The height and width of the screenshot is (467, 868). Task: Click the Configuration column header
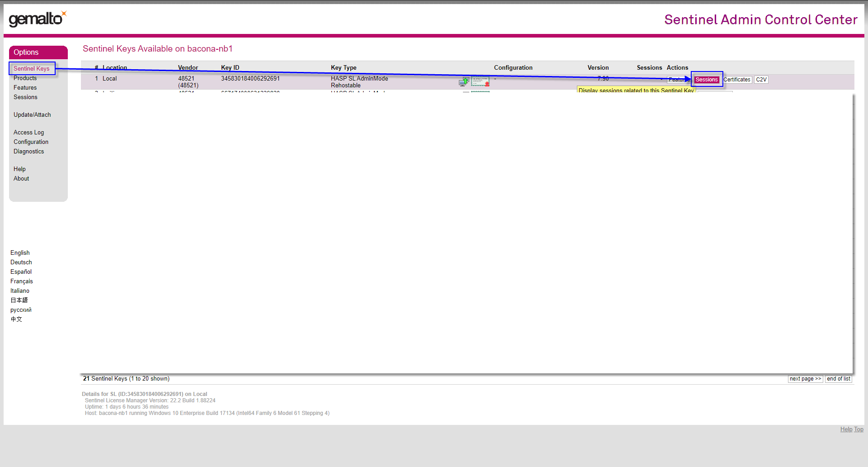[513, 68]
